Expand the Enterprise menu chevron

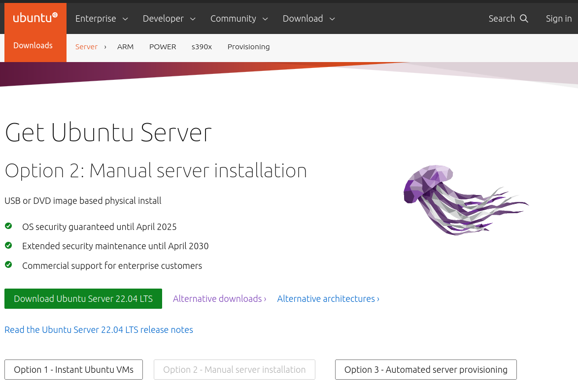pyautogui.click(x=125, y=19)
